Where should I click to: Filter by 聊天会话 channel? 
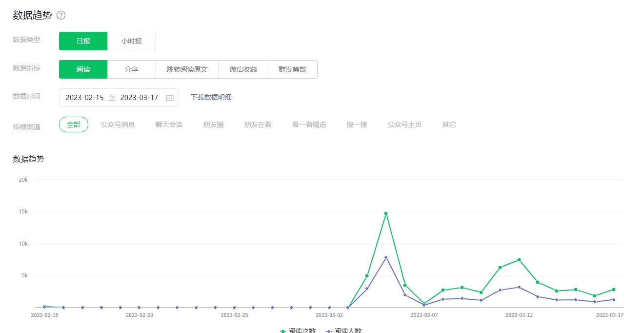(x=169, y=125)
